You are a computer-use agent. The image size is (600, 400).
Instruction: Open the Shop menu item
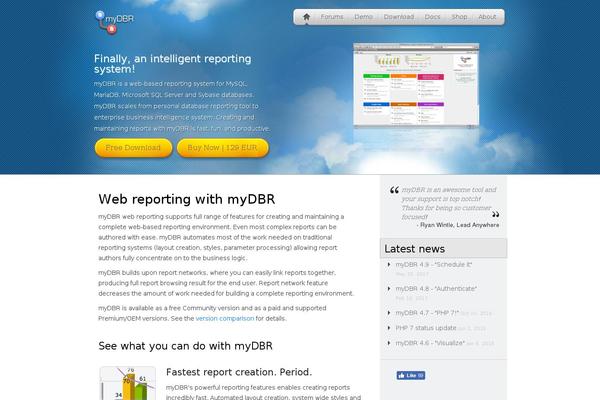coord(459,17)
